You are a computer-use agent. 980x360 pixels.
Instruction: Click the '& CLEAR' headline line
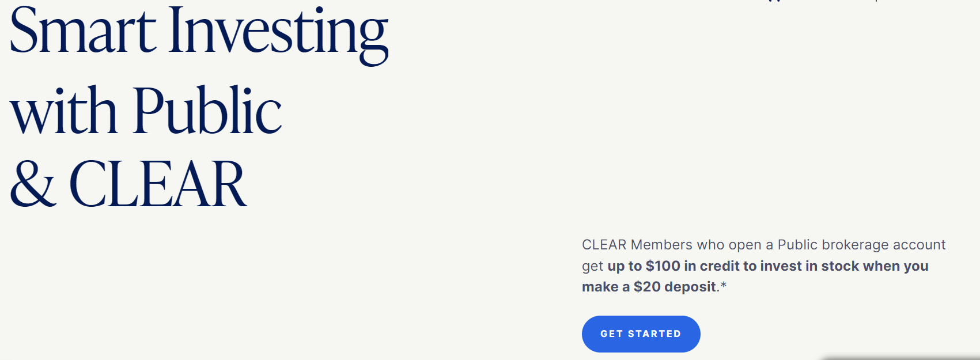pos(128,184)
